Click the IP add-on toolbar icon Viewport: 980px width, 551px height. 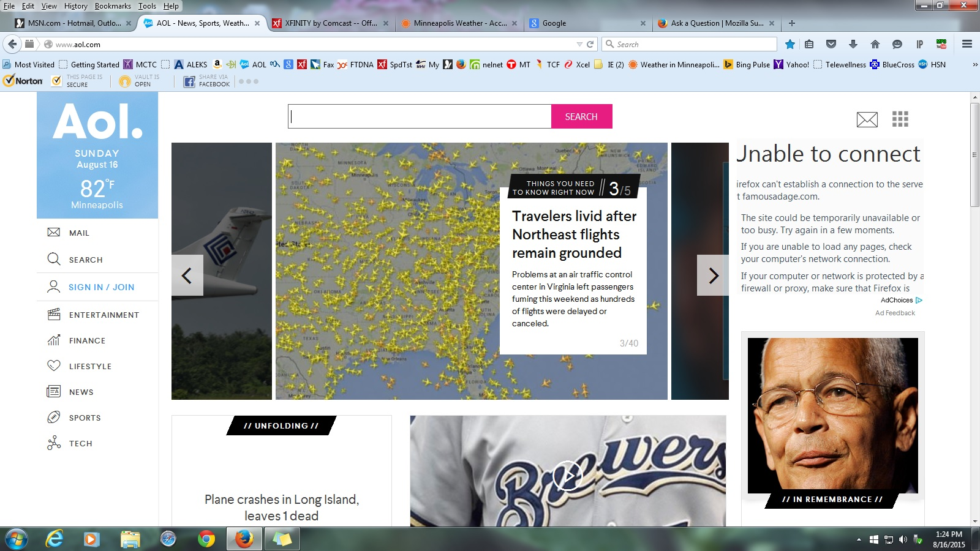pos(919,44)
